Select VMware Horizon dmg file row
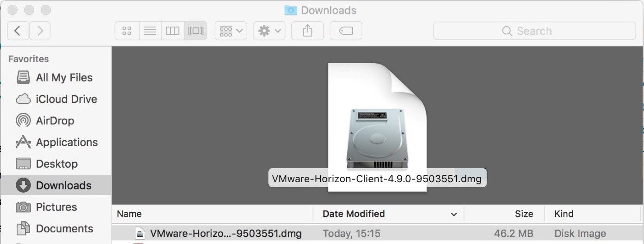The height and width of the screenshot is (244, 644). [225, 234]
